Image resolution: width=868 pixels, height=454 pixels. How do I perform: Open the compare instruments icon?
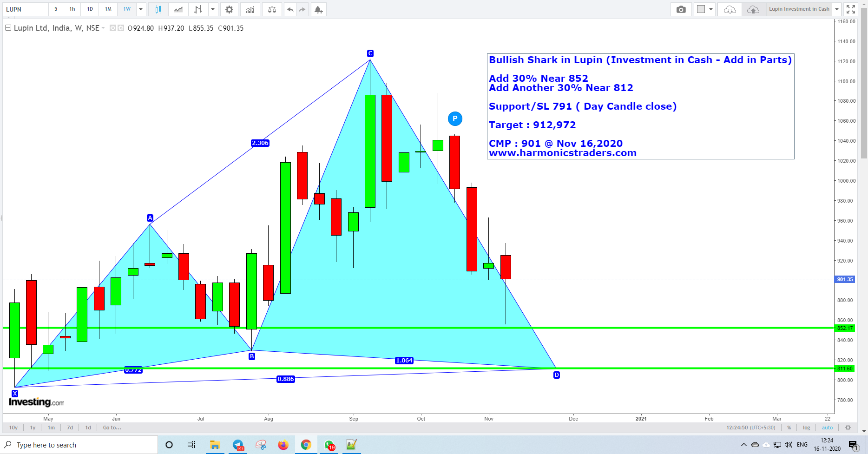click(x=271, y=9)
